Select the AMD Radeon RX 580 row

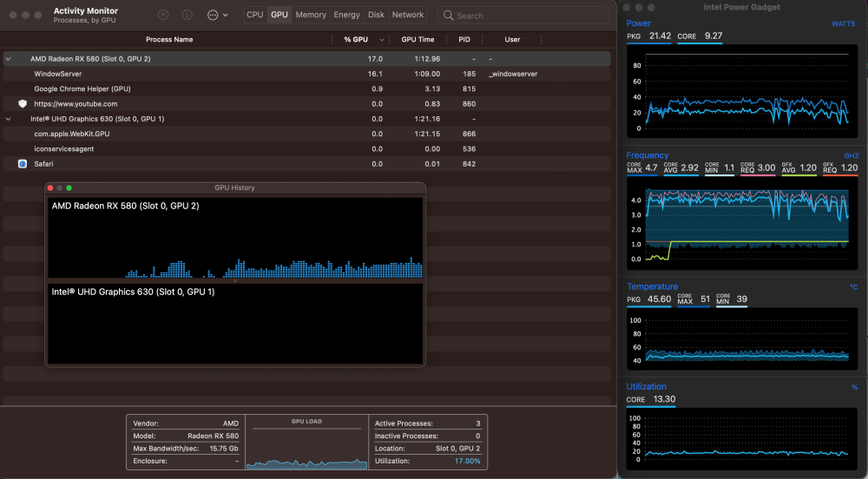coord(306,59)
